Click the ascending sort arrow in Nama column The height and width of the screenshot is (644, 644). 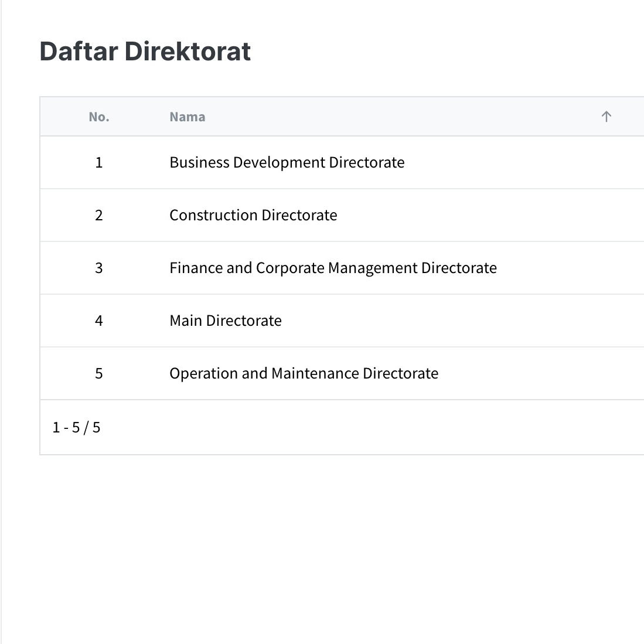[606, 117]
